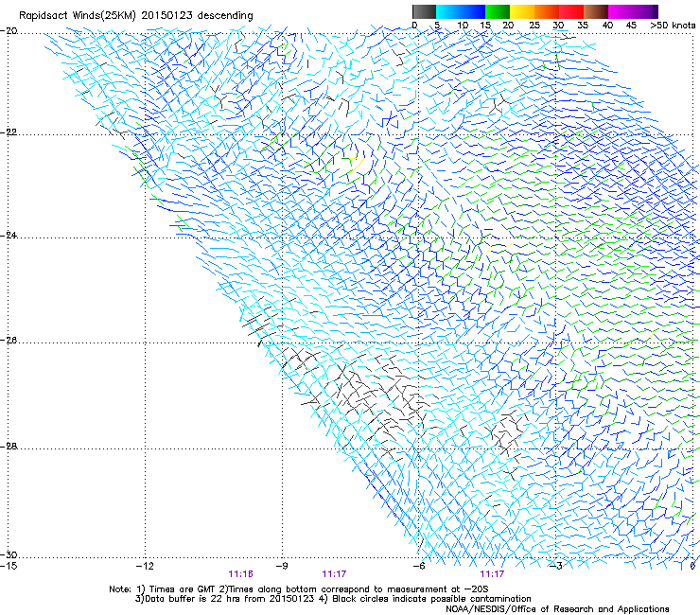
Task: Click the NOAA/NESDIS Office of Research credit text
Action: tap(557, 609)
